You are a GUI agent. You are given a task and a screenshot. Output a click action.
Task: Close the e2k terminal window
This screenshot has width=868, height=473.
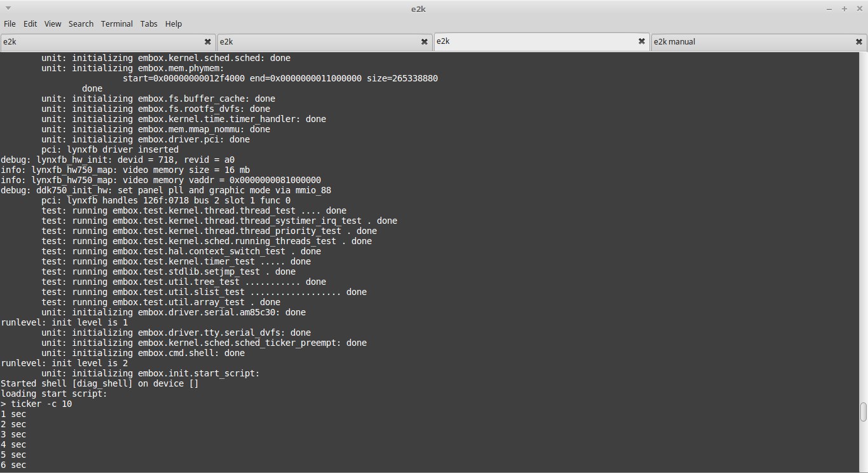pos(858,9)
